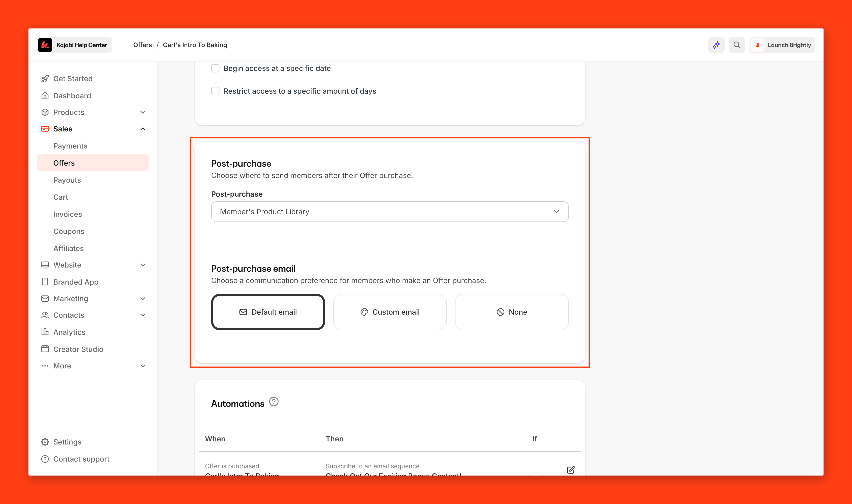Screen dimensions: 852x504
Task: Select None for post-purchase email
Action: point(511,312)
